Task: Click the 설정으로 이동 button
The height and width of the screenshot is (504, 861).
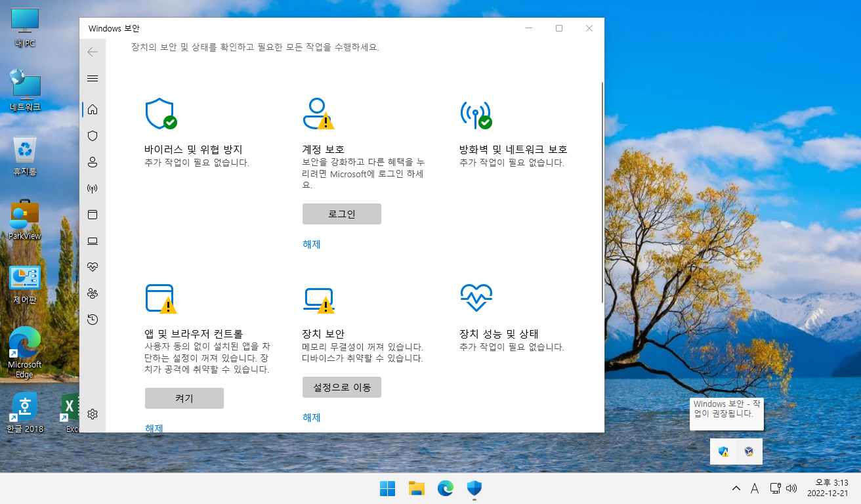Action: [x=342, y=387]
